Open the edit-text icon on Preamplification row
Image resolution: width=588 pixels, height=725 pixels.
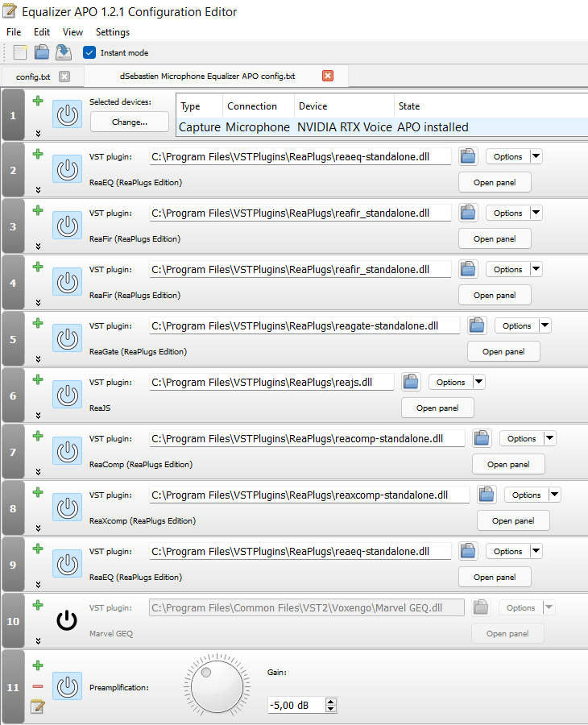37,706
